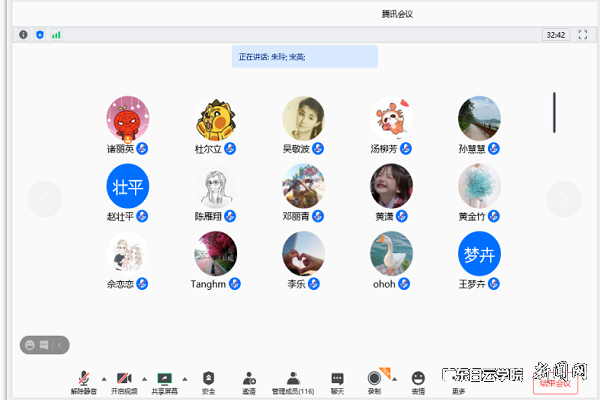The width and height of the screenshot is (600, 400).
Task: Select 邓丽青's avatar picture
Action: tap(303, 186)
